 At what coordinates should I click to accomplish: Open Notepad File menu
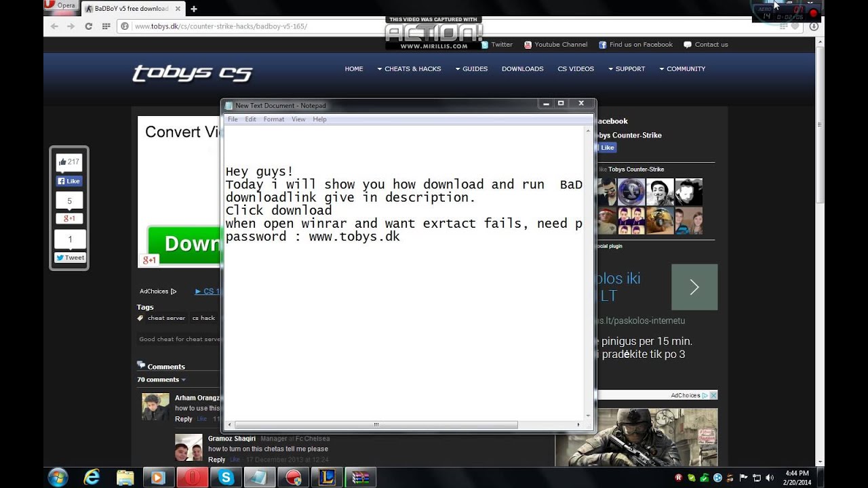click(x=233, y=119)
